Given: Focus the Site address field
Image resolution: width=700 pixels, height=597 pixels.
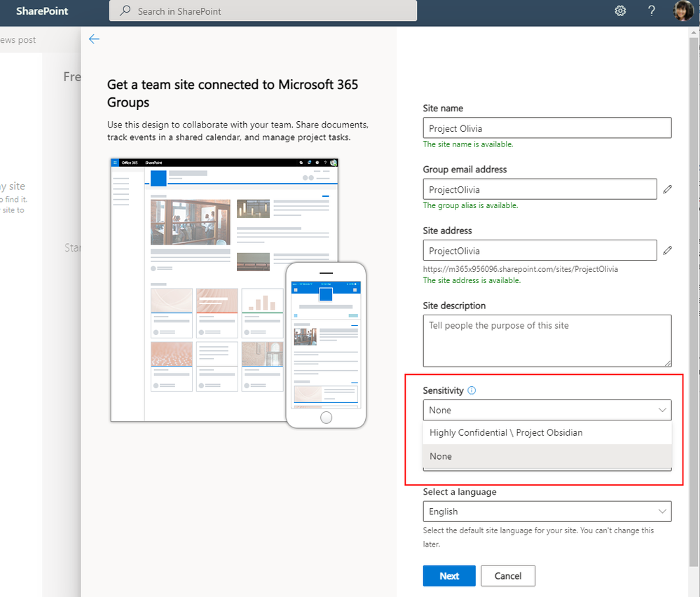Looking at the screenshot, I should tap(540, 250).
